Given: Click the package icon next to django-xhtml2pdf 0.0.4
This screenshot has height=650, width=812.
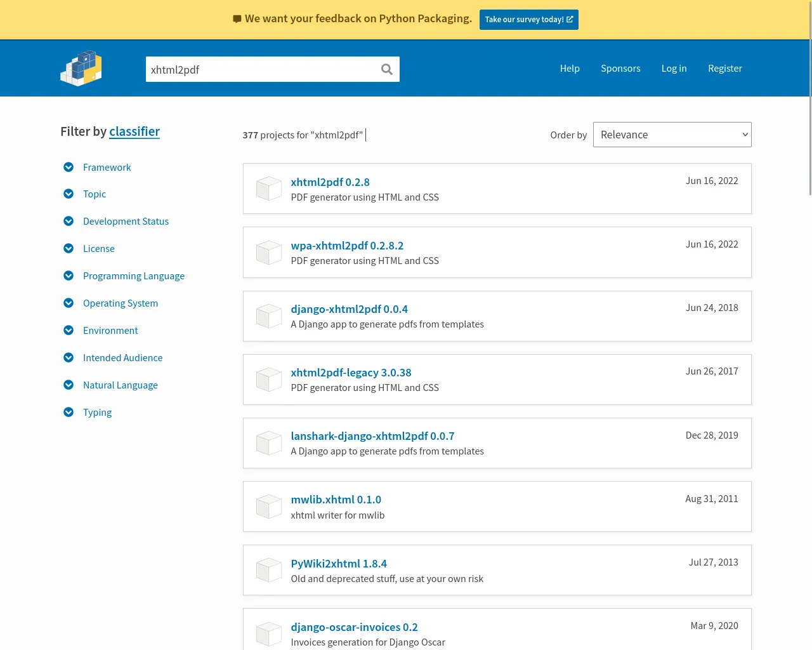Looking at the screenshot, I should (268, 316).
